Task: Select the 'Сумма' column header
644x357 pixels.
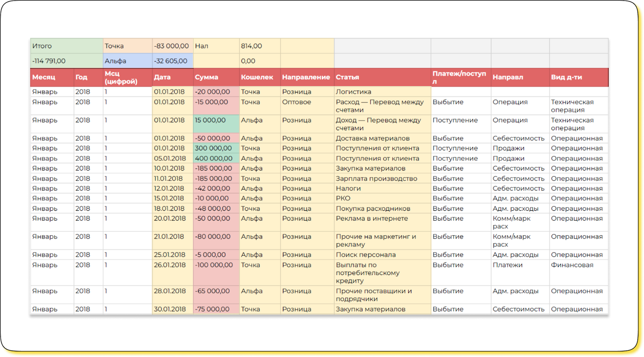Action: [206, 77]
